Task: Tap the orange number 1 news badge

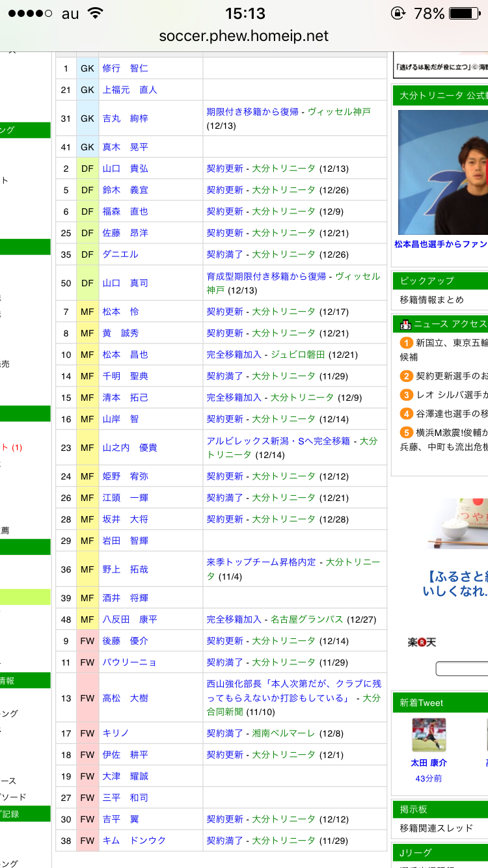Action: click(406, 343)
